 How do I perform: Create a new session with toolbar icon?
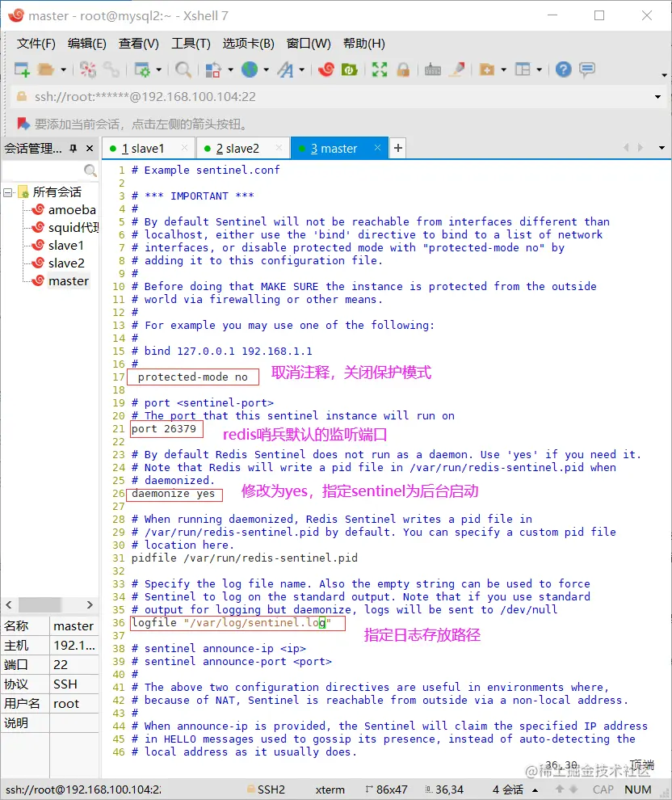[x=22, y=69]
